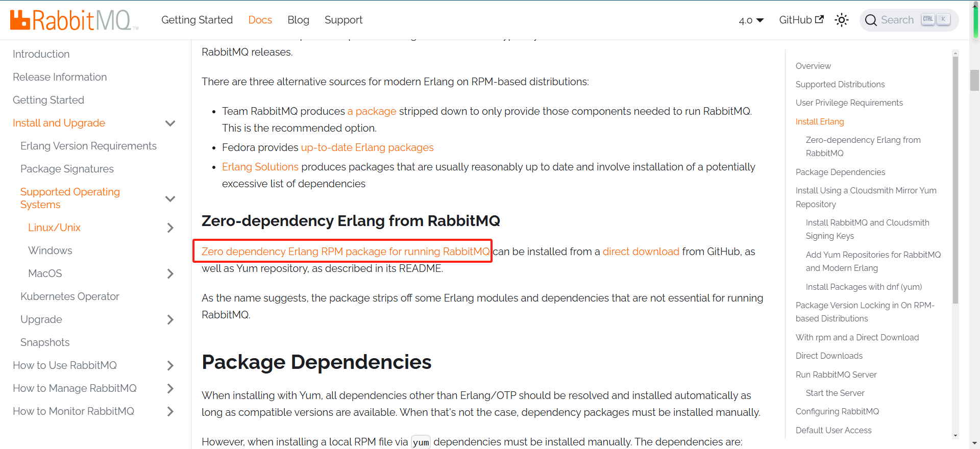980x449 pixels.
Task: Toggle light/dark mode sun icon
Action: [x=841, y=20]
